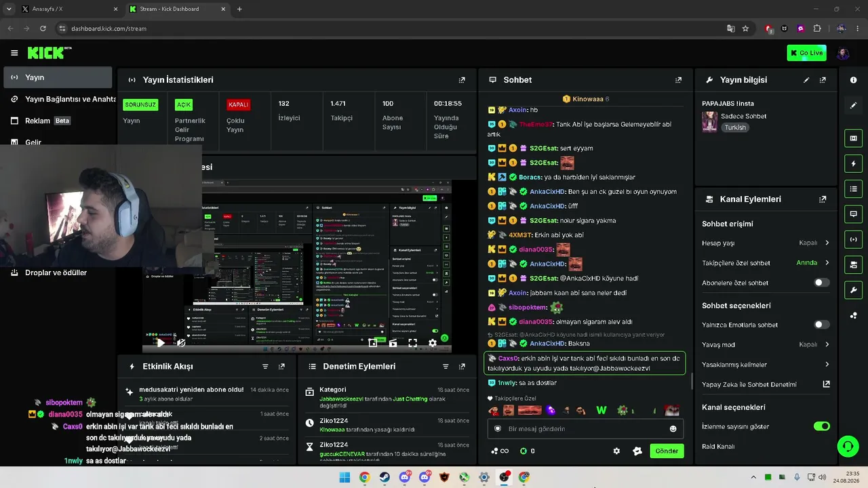
Task: Open the Chrome tab list dropdown arrow
Action: (x=9, y=9)
